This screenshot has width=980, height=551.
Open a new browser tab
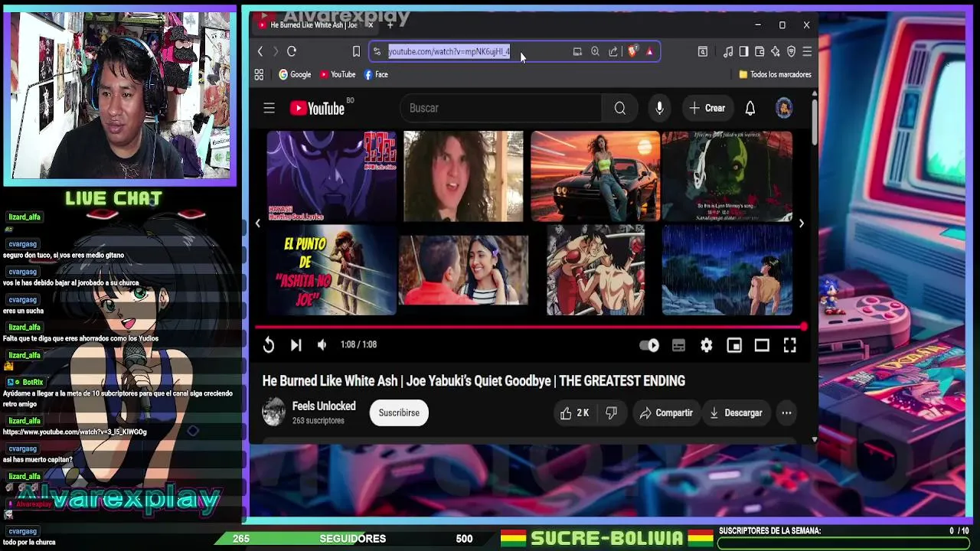tap(390, 25)
